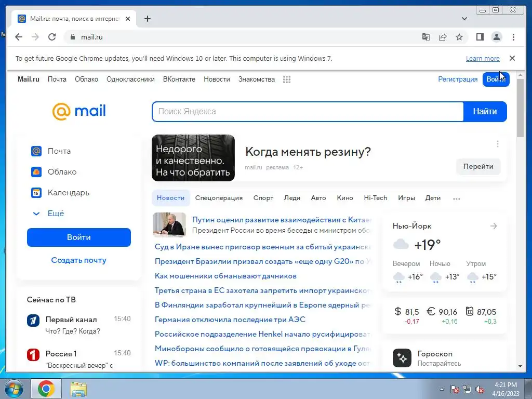Dismiss the Chrome update notification bar
Screen dimensions: 532x399
(x=512, y=58)
